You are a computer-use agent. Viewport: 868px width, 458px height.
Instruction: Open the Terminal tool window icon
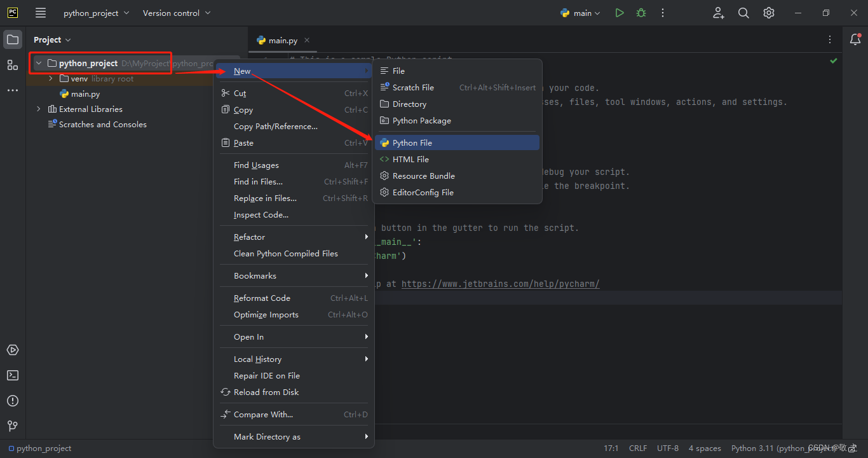point(13,375)
